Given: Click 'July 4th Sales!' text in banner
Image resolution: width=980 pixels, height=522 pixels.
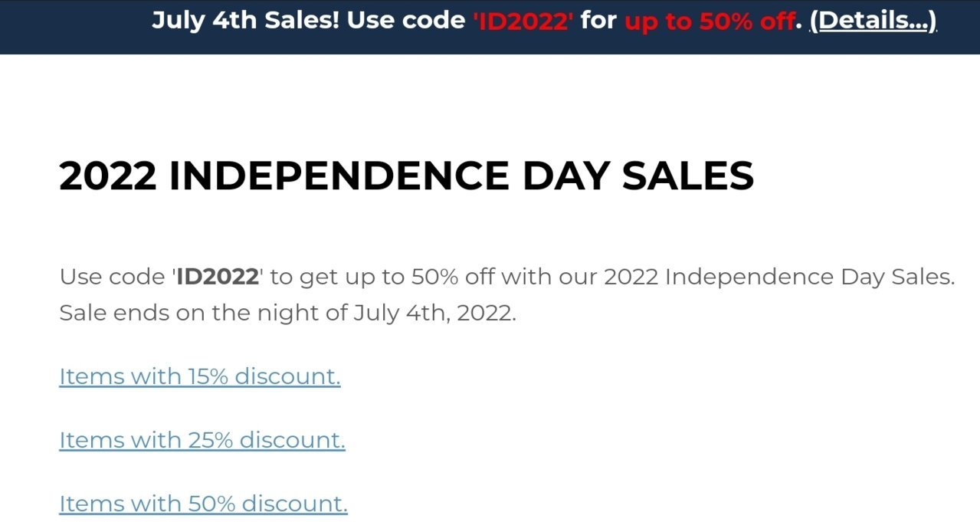Looking at the screenshot, I should 246,21.
